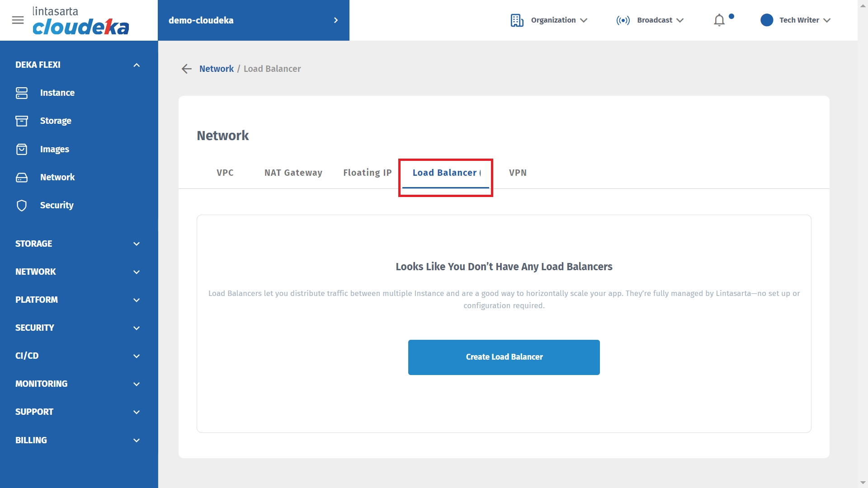Expand the MONITORING sidebar section
Image resolution: width=868 pixels, height=488 pixels.
[137, 384]
